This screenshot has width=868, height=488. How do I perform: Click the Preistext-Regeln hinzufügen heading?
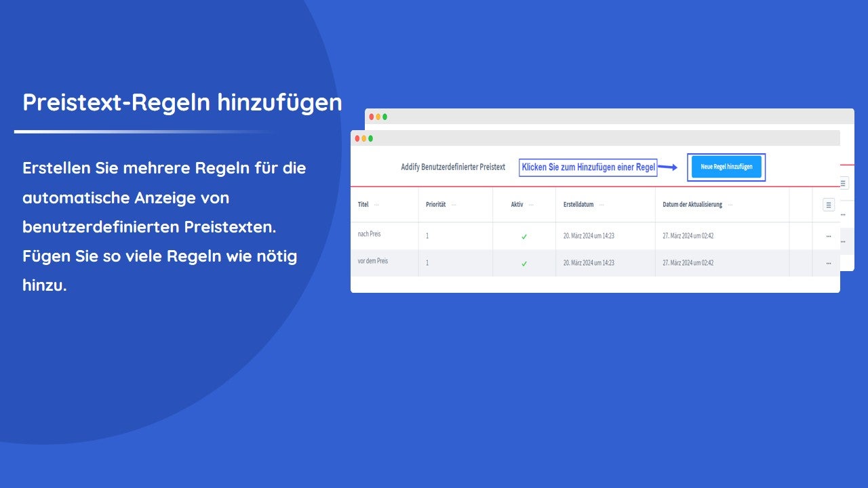click(182, 102)
